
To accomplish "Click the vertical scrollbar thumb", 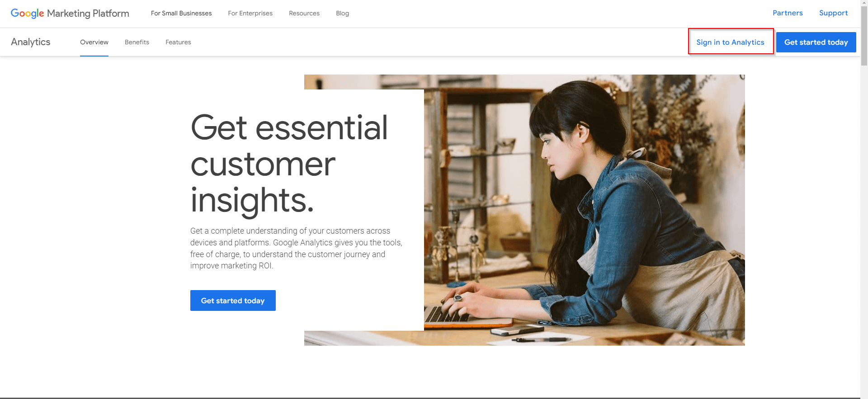I will point(864,36).
